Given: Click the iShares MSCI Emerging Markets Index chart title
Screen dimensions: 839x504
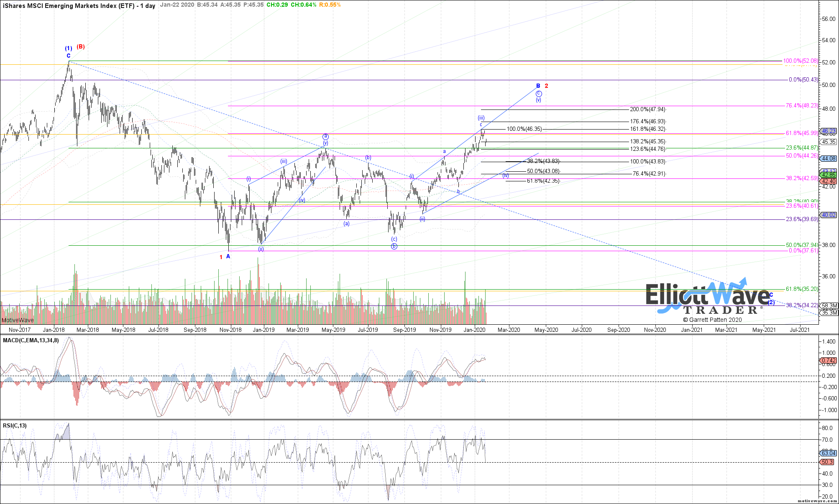Looking at the screenshot, I should 79,5.
